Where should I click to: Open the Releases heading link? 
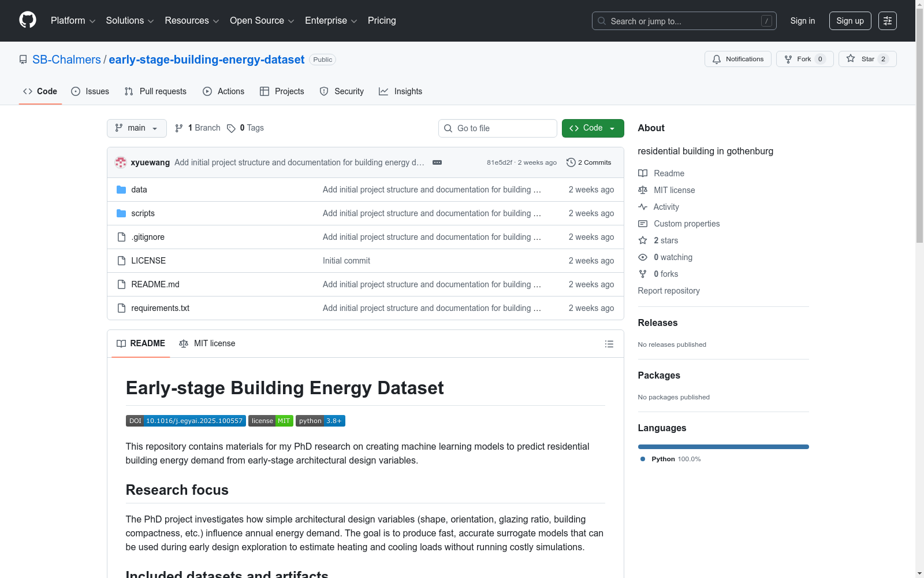coord(658,323)
